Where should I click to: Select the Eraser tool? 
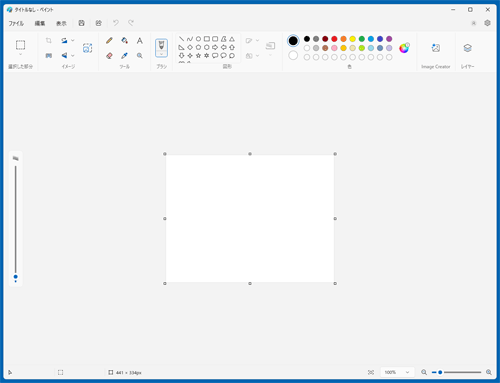(x=109, y=56)
